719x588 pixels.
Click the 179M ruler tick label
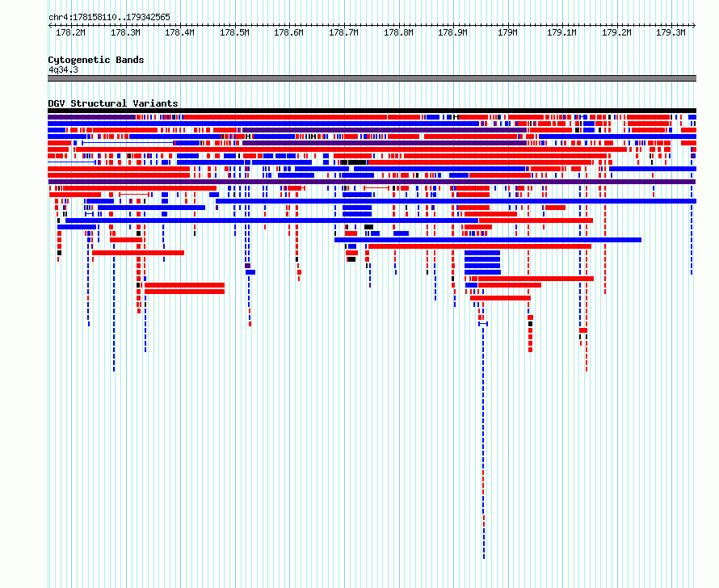pos(507,32)
